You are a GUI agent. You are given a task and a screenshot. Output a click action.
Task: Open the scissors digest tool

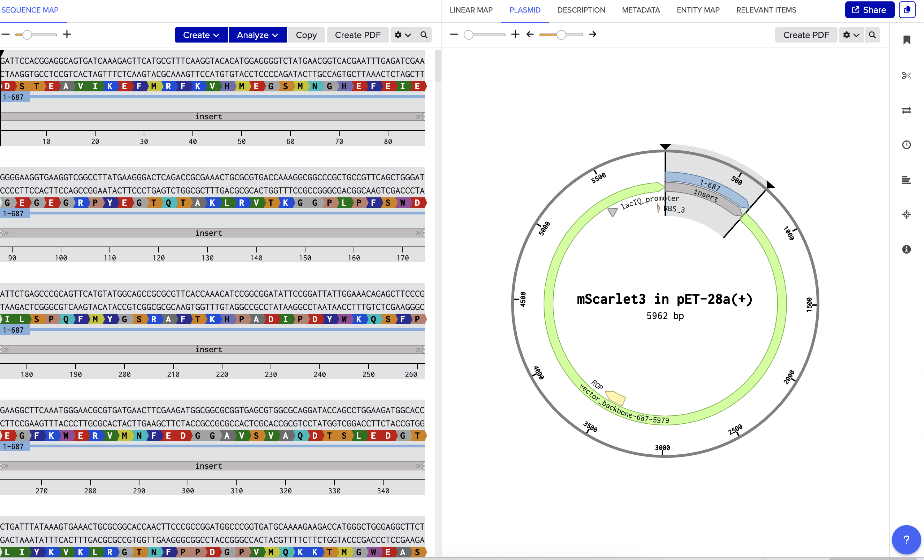(906, 75)
